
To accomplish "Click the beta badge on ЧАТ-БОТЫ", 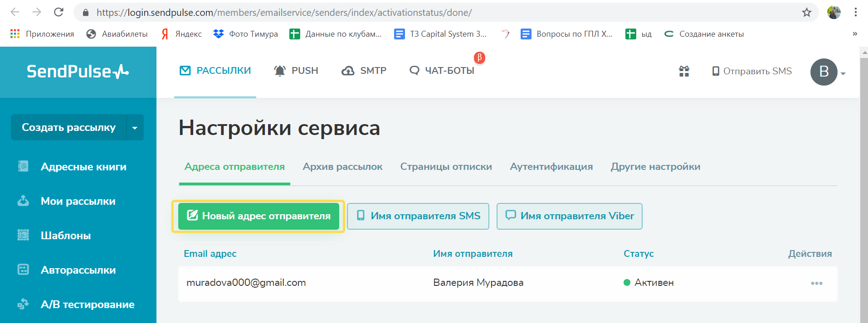I will point(479,58).
